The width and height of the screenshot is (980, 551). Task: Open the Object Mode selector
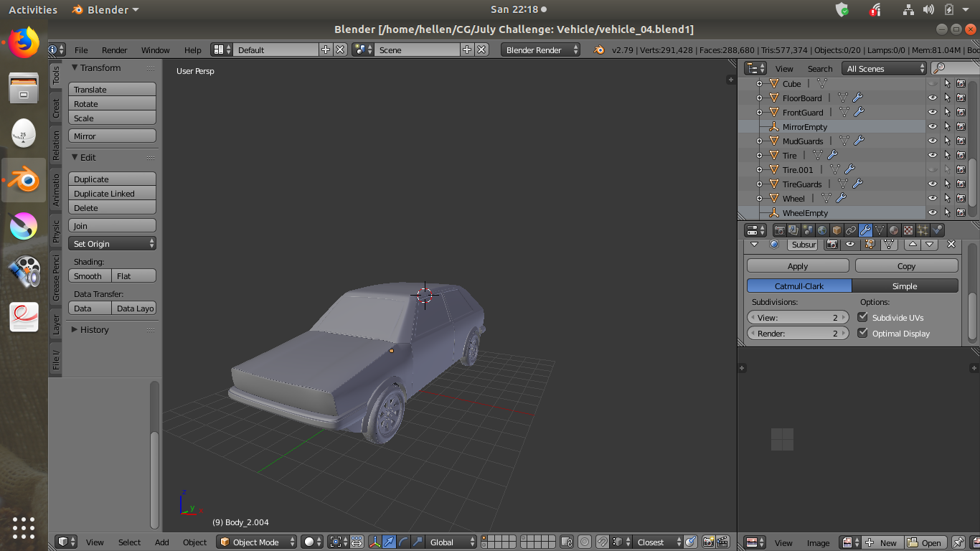[257, 542]
